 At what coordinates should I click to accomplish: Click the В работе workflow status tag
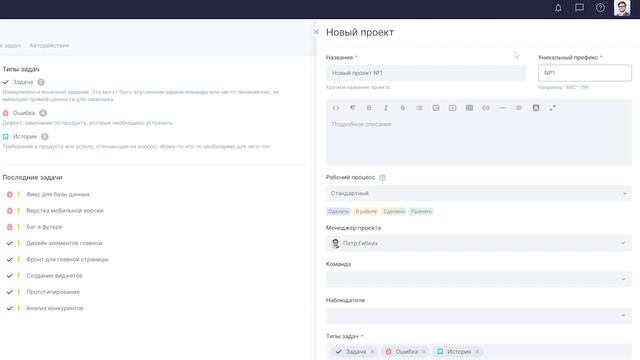pyautogui.click(x=366, y=211)
